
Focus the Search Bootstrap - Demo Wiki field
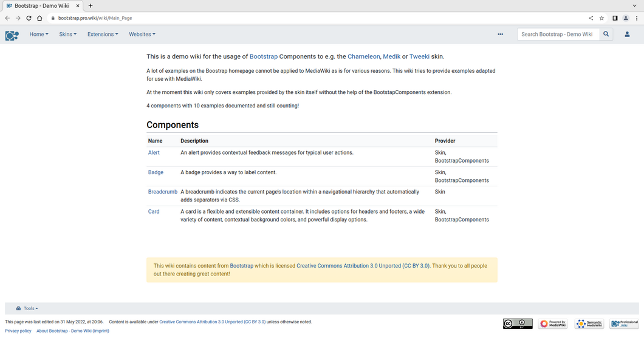tap(558, 35)
